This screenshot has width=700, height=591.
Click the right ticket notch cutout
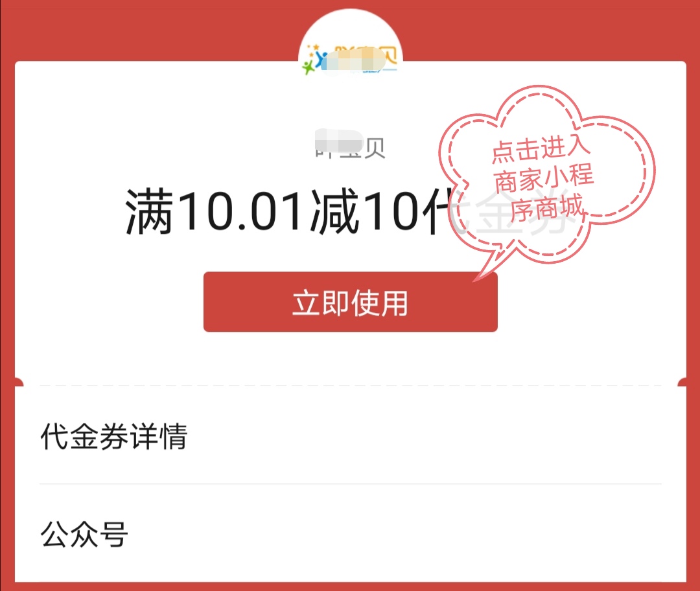click(x=682, y=382)
